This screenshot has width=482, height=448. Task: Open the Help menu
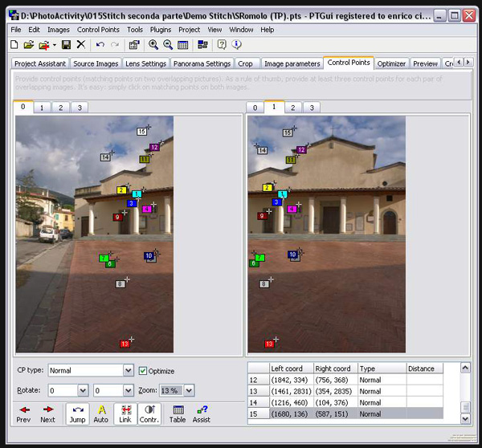coord(268,30)
